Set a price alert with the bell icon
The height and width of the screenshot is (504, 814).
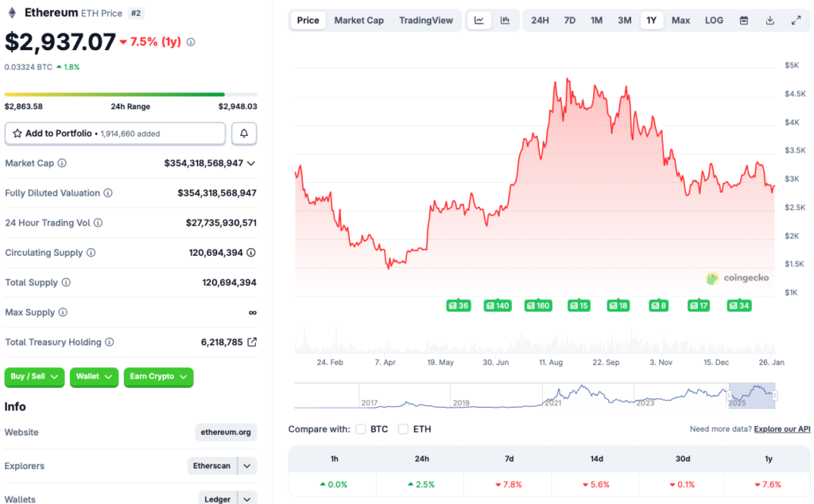244,133
